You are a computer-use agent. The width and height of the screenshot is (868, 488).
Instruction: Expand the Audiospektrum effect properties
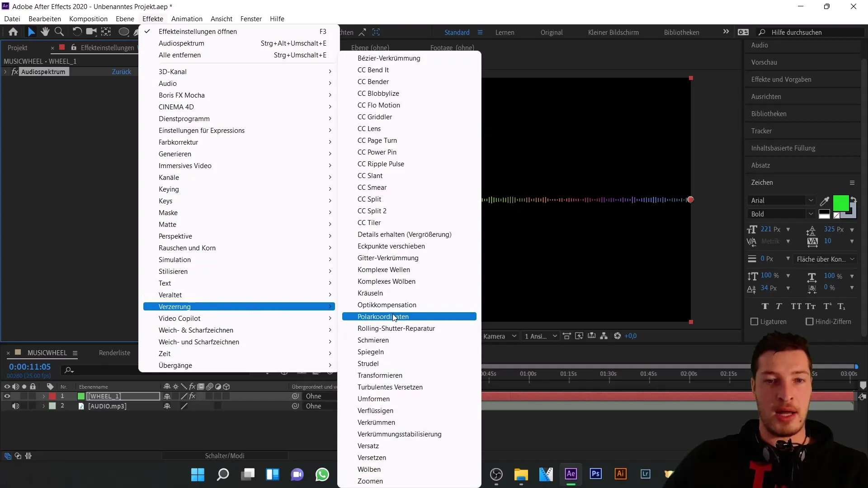(5, 72)
